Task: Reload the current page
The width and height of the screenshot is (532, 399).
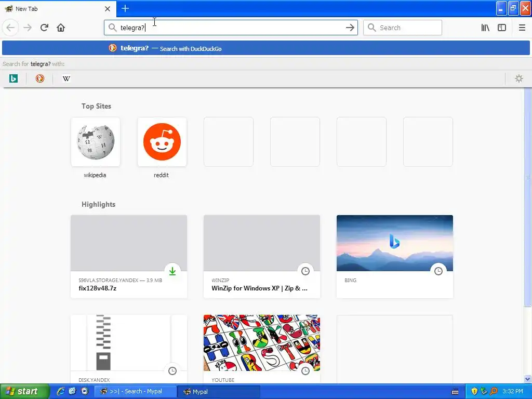Action: pyautogui.click(x=44, y=28)
